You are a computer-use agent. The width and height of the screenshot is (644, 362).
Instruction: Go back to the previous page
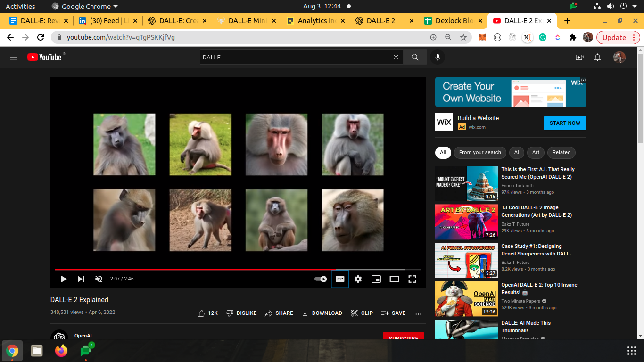[10, 37]
